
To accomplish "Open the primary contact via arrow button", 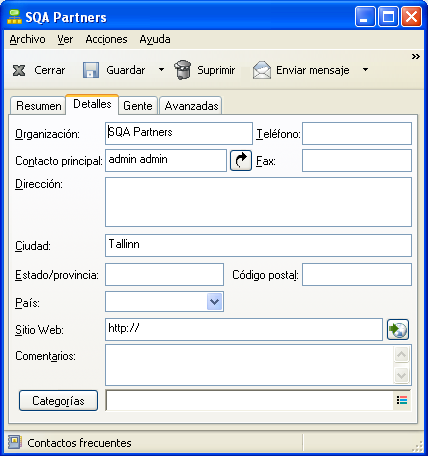I will (241, 161).
